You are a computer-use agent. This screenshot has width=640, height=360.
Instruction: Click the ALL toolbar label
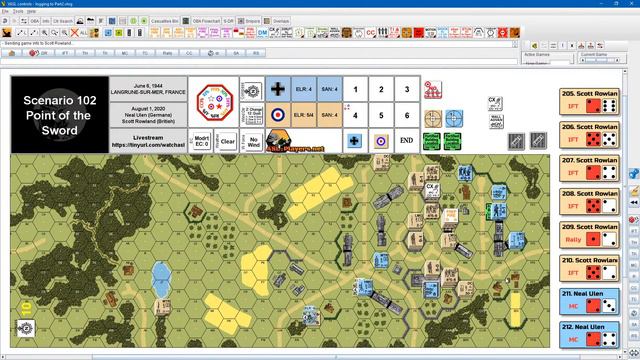click(84, 33)
